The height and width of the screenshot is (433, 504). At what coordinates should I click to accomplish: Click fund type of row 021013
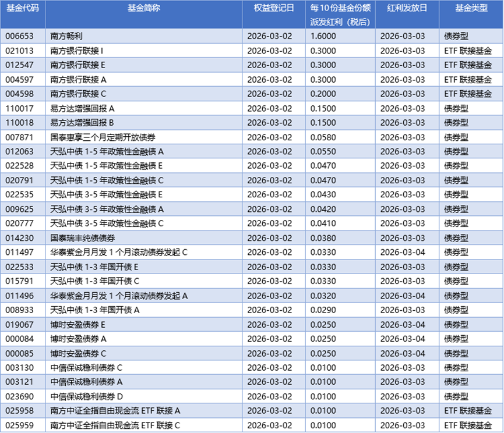pyautogui.click(x=468, y=51)
